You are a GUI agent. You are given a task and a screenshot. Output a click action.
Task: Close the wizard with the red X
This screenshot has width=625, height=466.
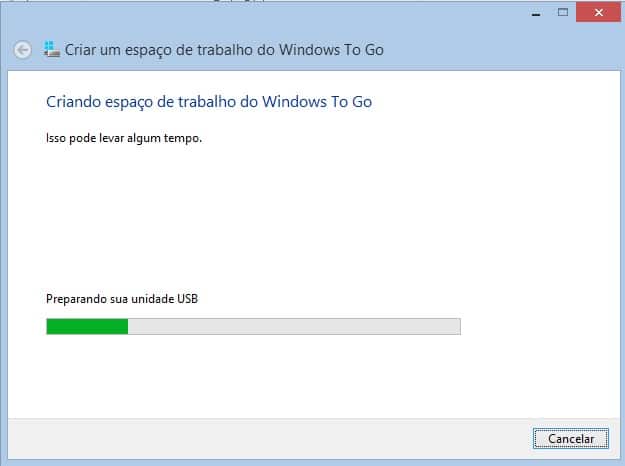coord(598,12)
